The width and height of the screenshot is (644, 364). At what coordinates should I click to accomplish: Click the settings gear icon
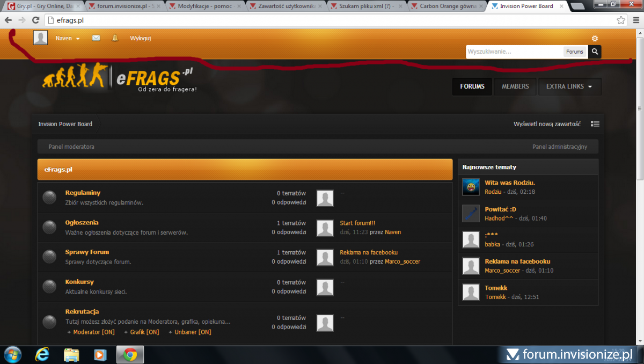coord(595,39)
